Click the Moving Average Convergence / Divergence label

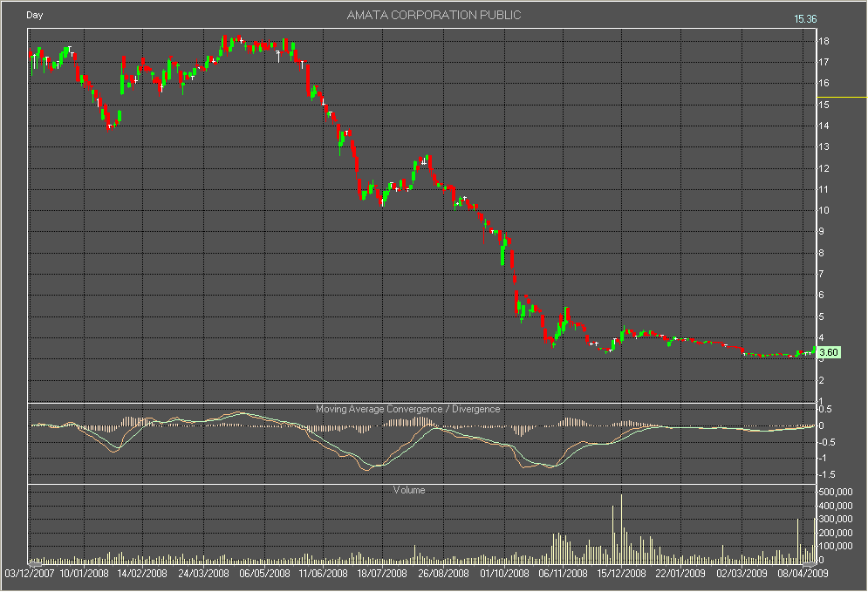[407, 409]
